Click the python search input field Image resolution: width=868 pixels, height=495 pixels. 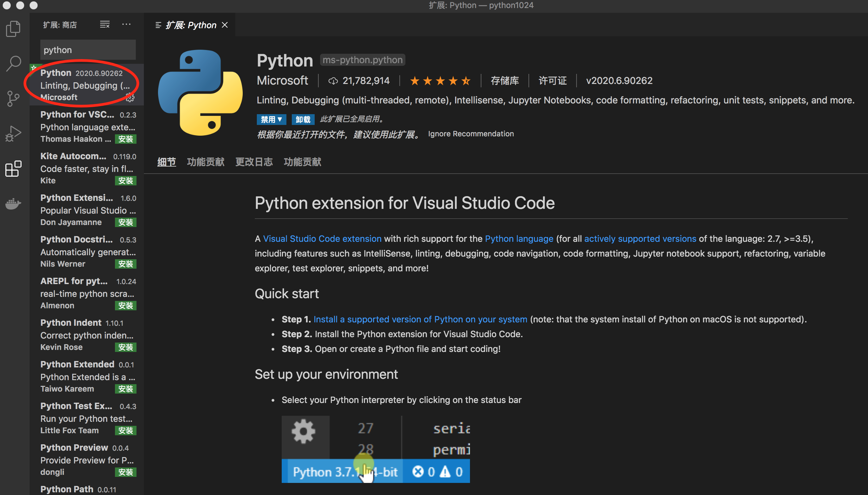(88, 50)
